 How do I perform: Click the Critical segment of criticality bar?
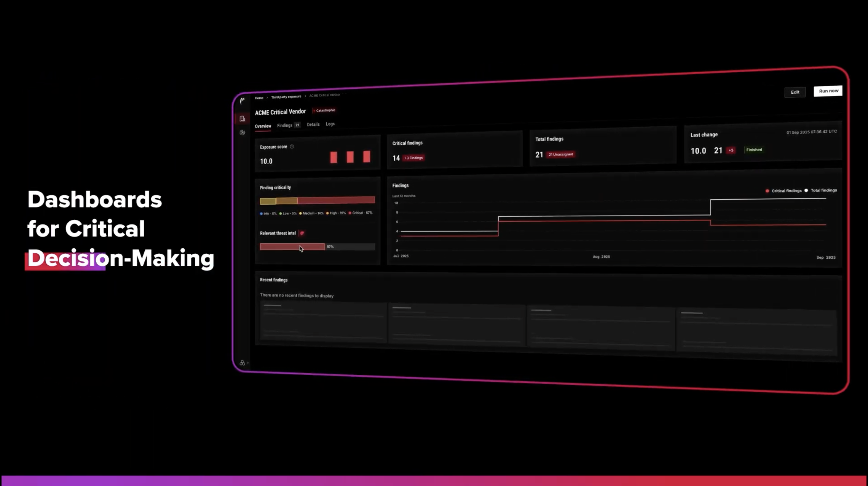point(336,200)
